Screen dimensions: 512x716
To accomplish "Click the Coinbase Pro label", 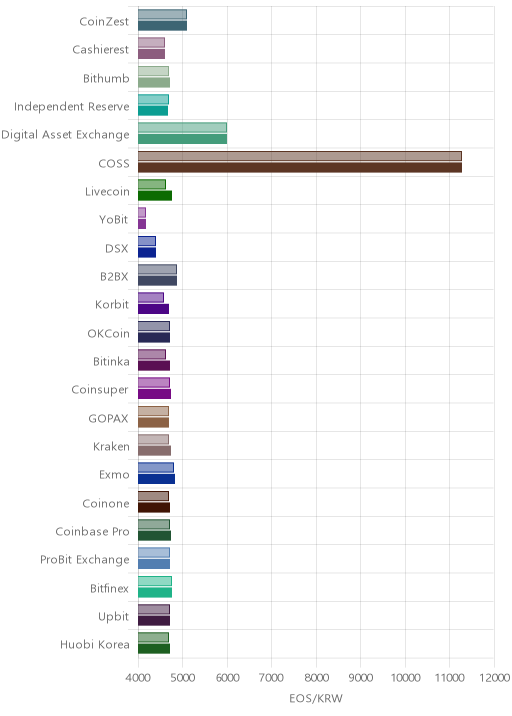I will tap(93, 532).
